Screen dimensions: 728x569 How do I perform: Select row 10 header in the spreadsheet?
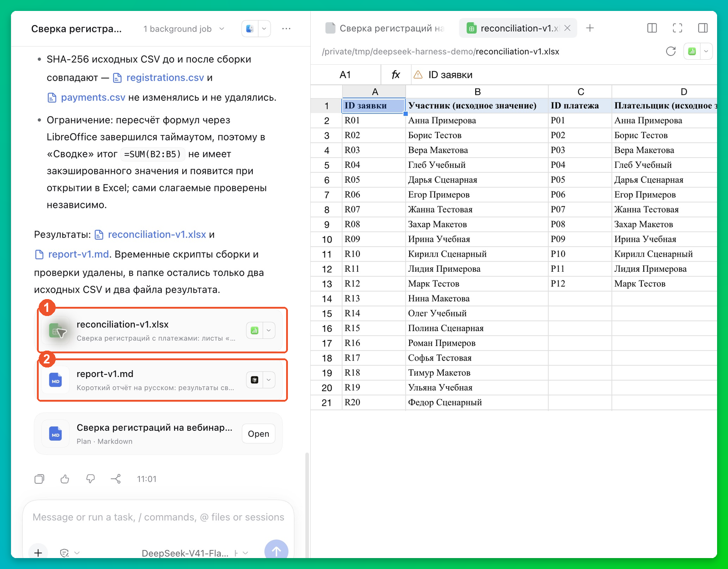(x=327, y=239)
